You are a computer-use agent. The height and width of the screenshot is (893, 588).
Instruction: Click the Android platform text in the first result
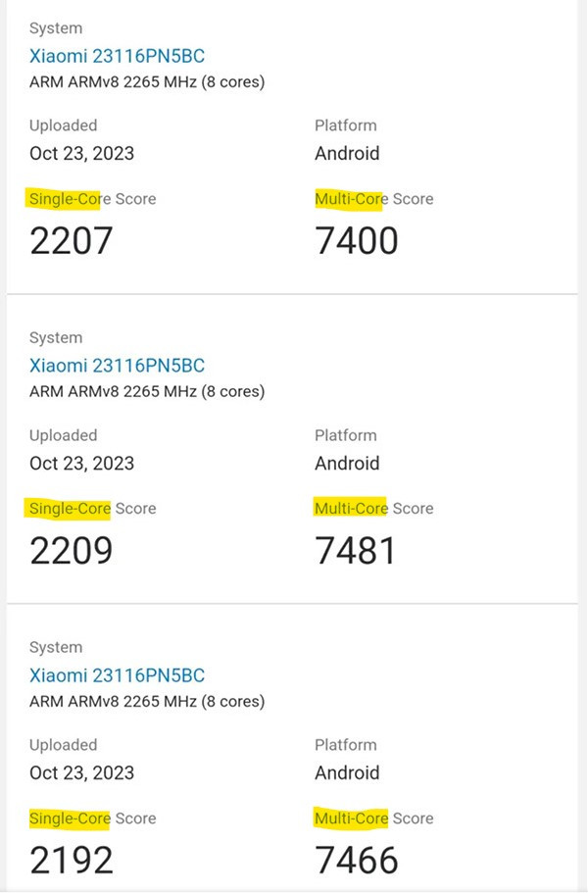pos(347,153)
